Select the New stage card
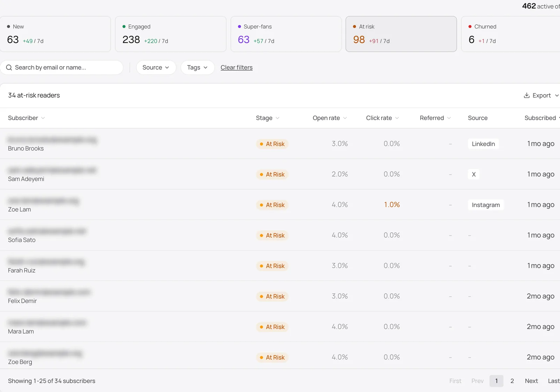 coord(55,34)
